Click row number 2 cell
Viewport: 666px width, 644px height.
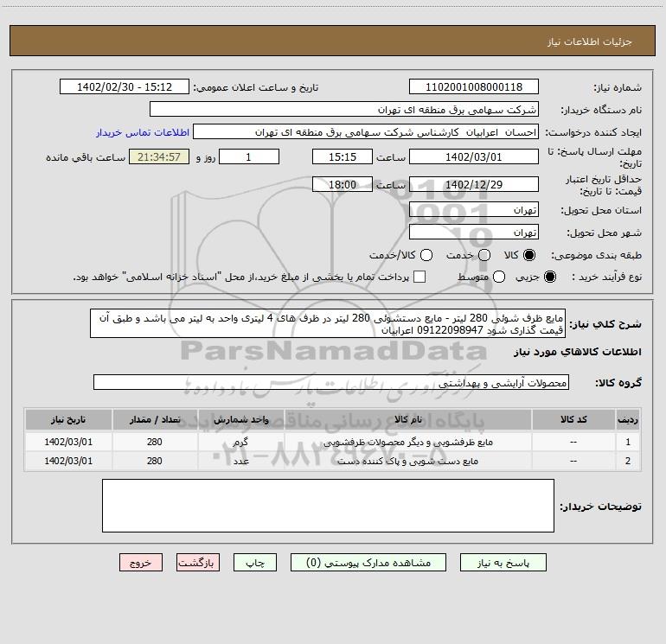(x=628, y=461)
